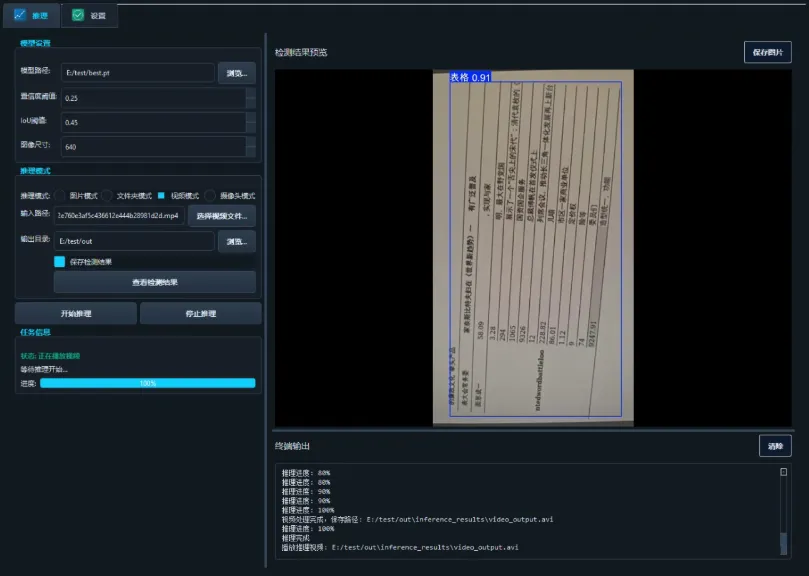Start inference with 开始推理 button
This screenshot has height=576, width=809.
tap(76, 313)
